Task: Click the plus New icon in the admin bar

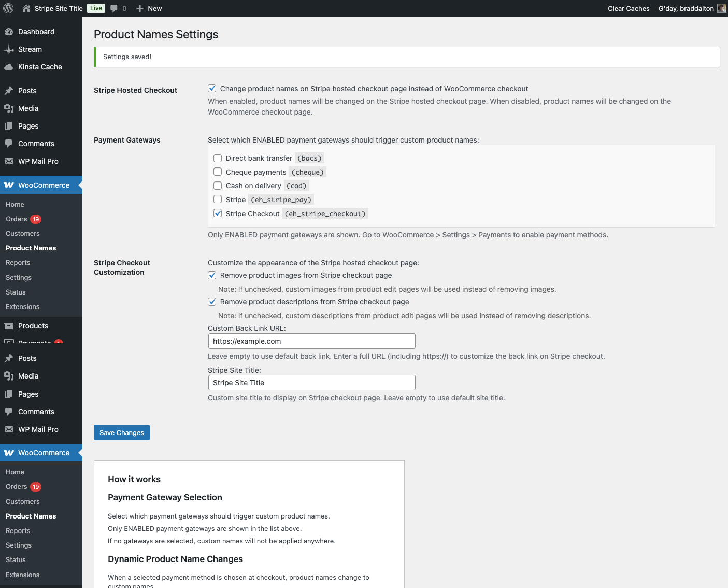Action: coord(140,8)
